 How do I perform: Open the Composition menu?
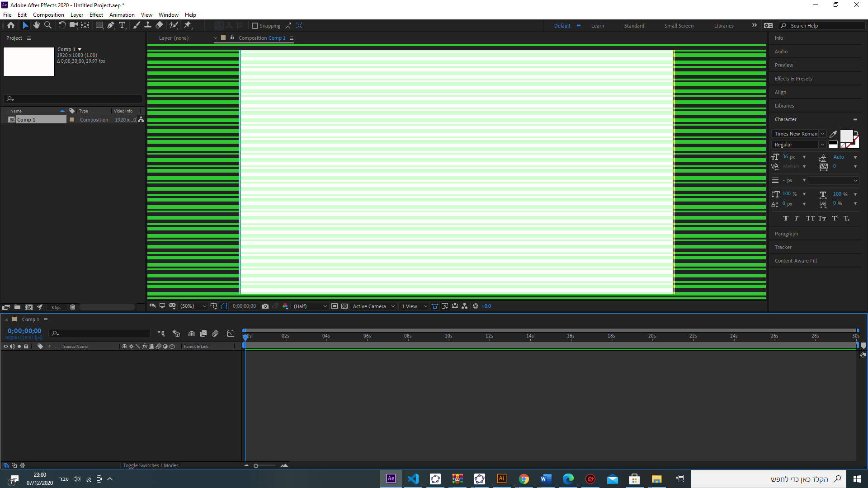point(48,15)
